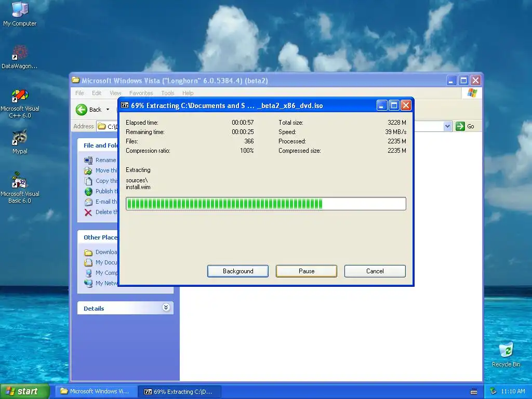The image size is (532, 399).
Task: Click the Elapsed time value 00:00:57
Action: point(243,123)
